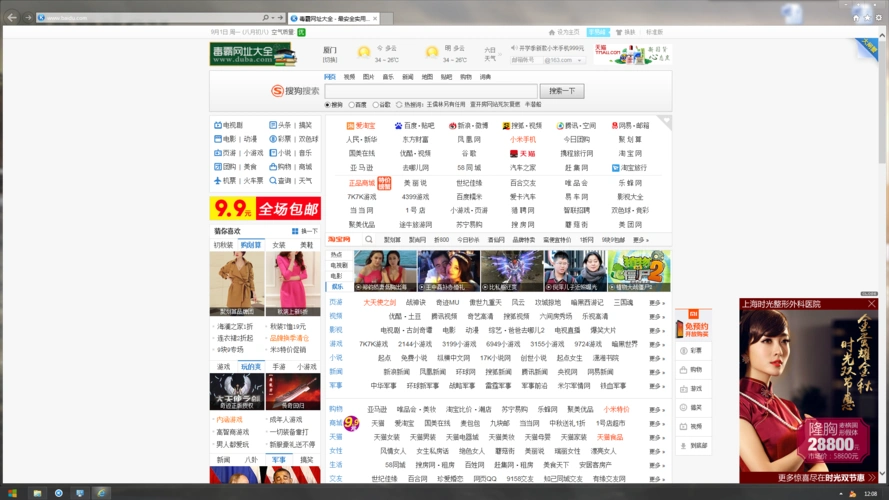Expand 更多 at end of 新闻 row
Screen dimensions: 889x500
657,372
